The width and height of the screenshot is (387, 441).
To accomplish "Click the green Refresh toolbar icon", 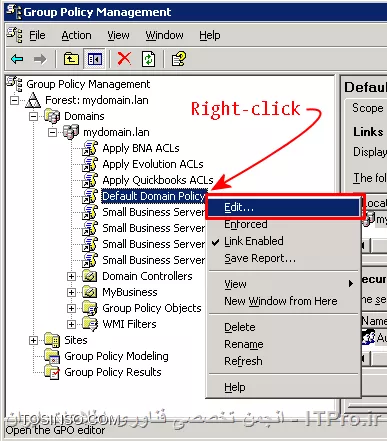I will (x=148, y=59).
